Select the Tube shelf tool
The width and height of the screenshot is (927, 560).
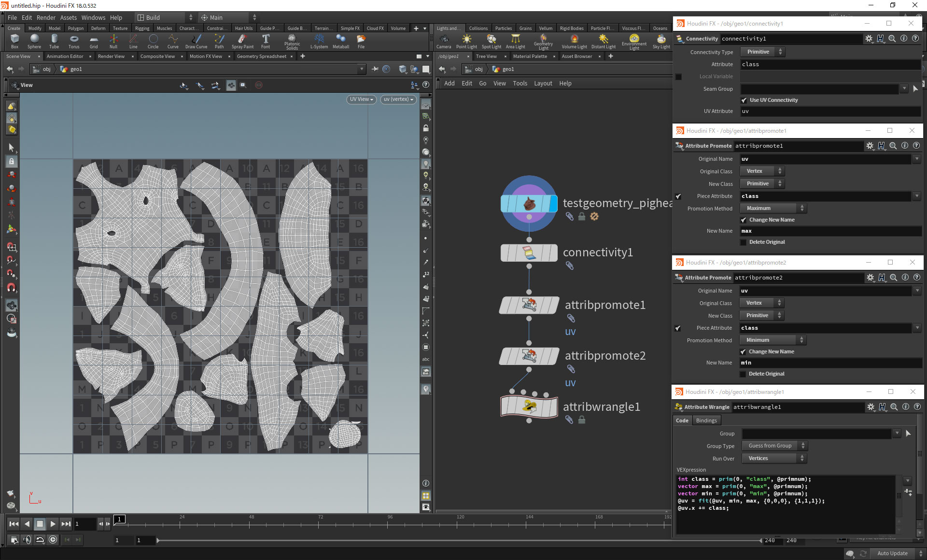coord(54,41)
